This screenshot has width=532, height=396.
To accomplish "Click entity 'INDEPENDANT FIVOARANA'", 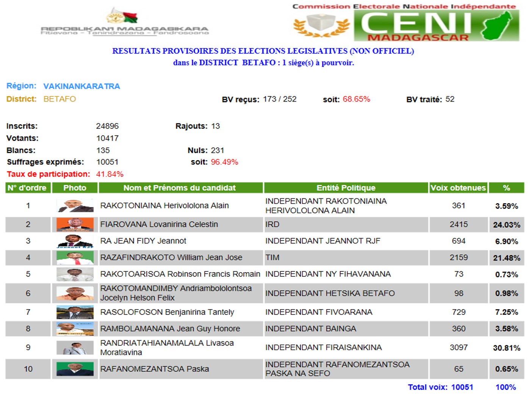I will coord(319,312).
